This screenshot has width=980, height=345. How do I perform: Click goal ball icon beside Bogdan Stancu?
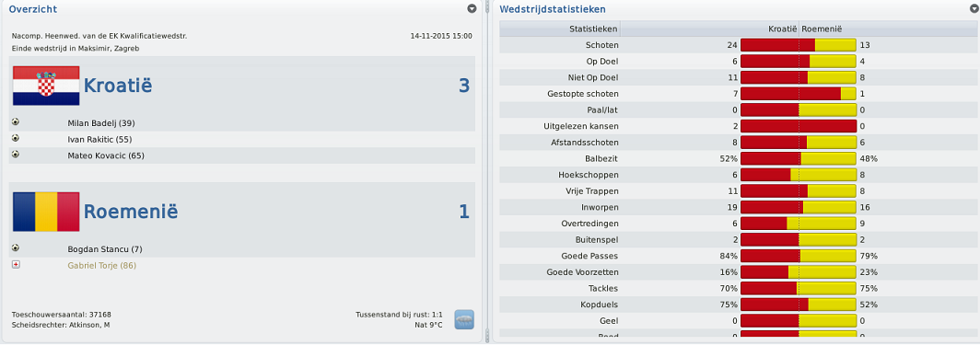click(16, 248)
